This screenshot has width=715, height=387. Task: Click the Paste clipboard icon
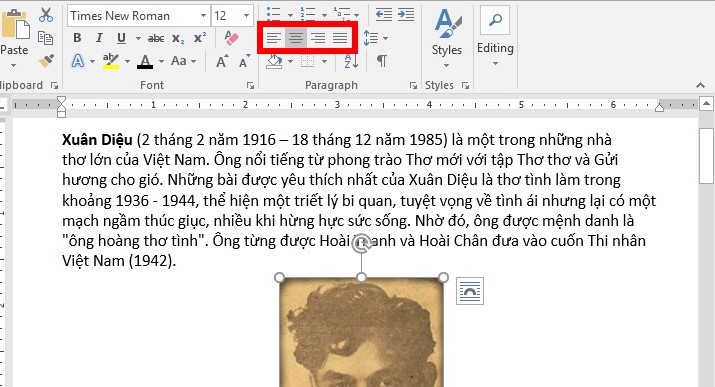click(x=15, y=25)
